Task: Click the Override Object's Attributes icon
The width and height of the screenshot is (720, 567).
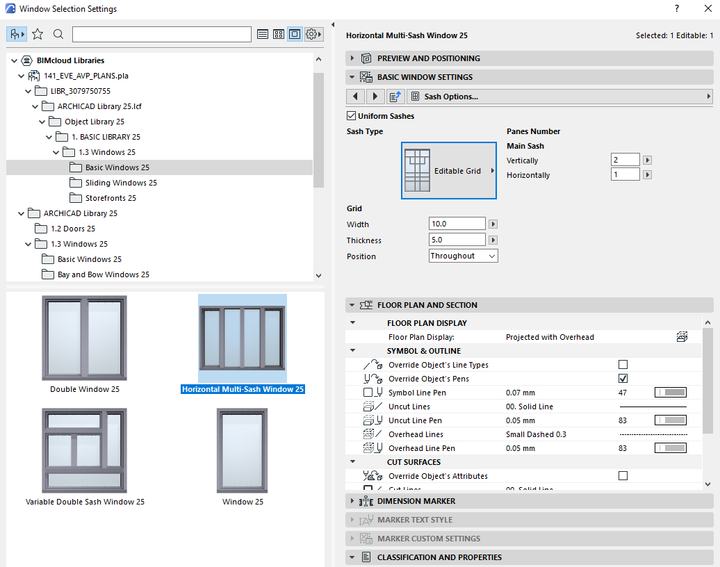Action: point(372,476)
